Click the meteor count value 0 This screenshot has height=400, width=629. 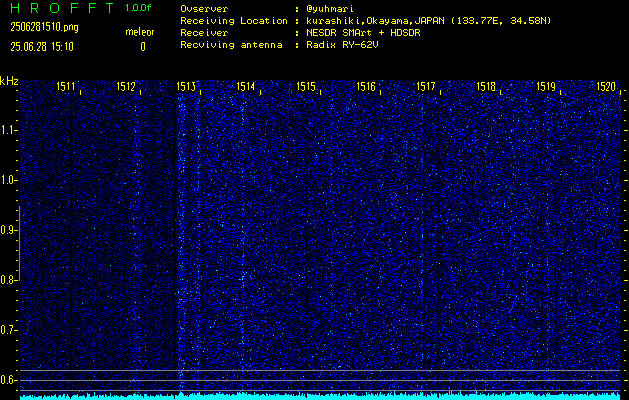[143, 47]
